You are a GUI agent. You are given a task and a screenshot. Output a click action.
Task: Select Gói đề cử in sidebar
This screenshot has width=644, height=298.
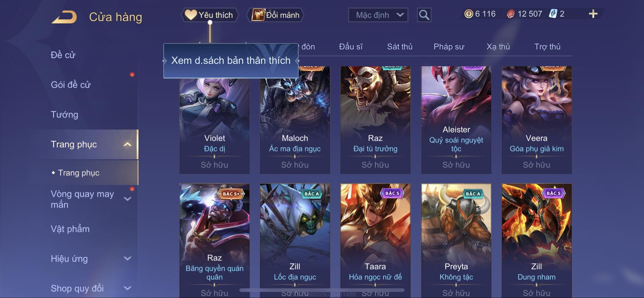point(71,85)
